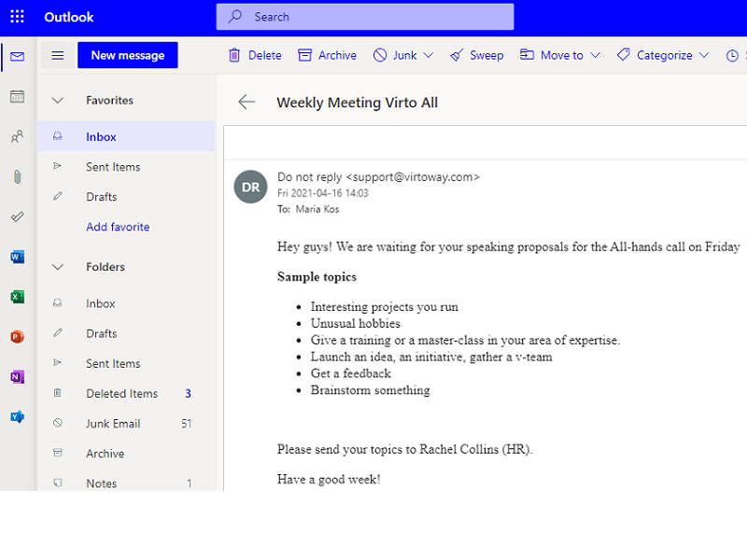Open the To Do app icon
The image size is (747, 560).
point(16,217)
